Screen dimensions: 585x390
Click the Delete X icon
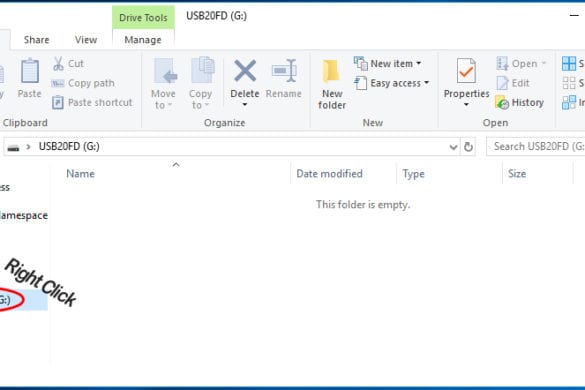point(245,71)
